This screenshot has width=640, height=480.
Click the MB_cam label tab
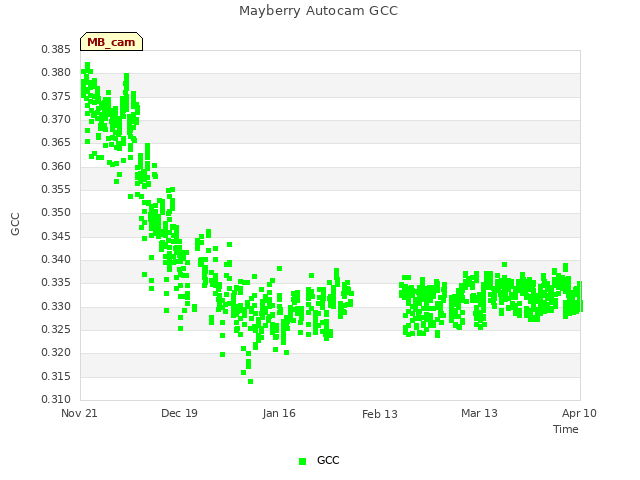(x=111, y=42)
